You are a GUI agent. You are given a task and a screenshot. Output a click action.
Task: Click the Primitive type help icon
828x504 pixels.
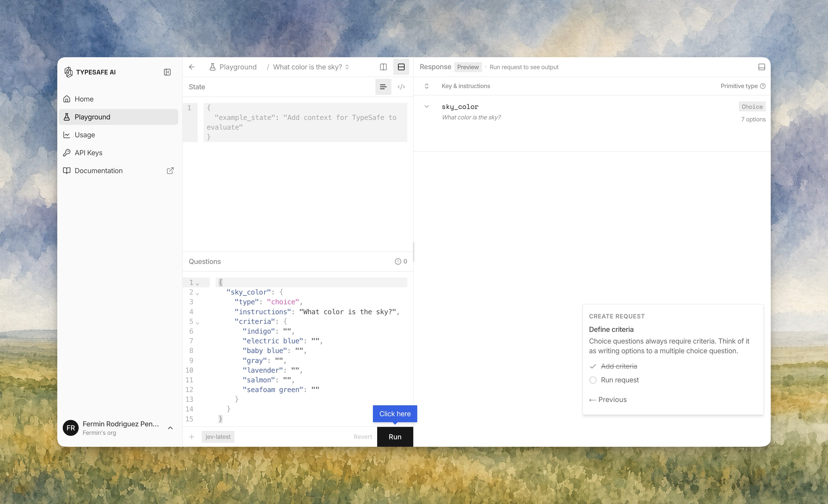[763, 86]
